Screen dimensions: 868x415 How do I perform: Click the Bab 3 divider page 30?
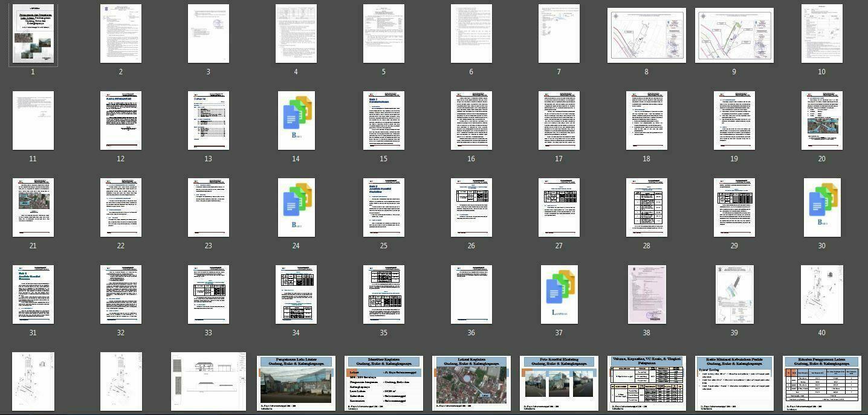coord(822,207)
